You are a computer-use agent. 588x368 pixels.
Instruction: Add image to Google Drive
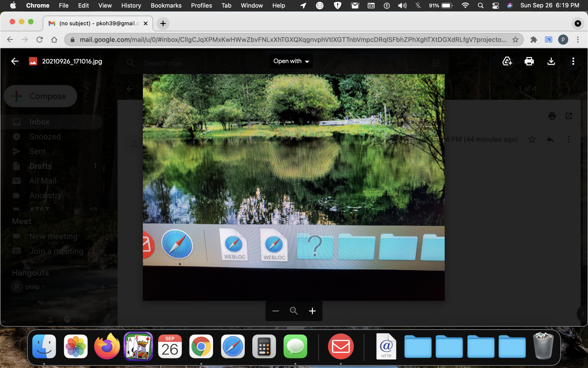click(507, 61)
